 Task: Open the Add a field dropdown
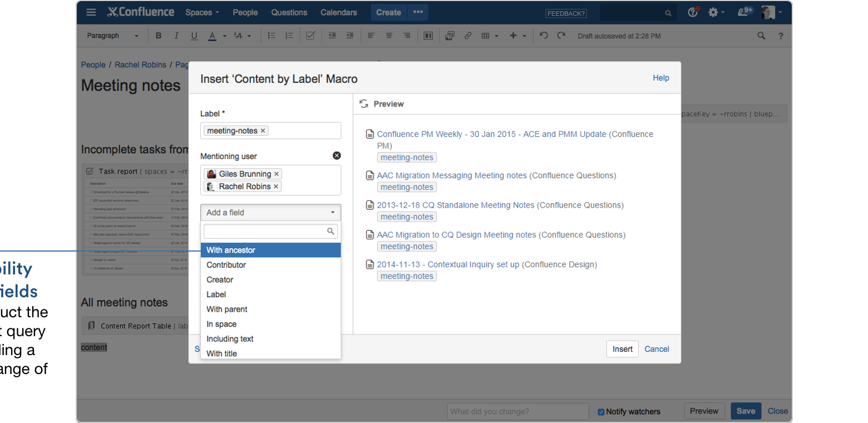pos(271,212)
